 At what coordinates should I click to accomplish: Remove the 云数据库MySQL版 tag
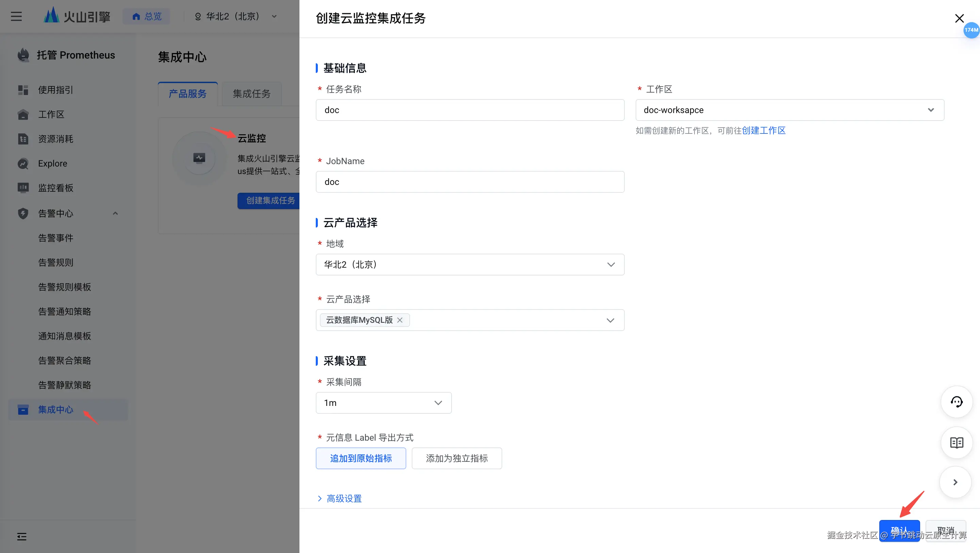[400, 320]
